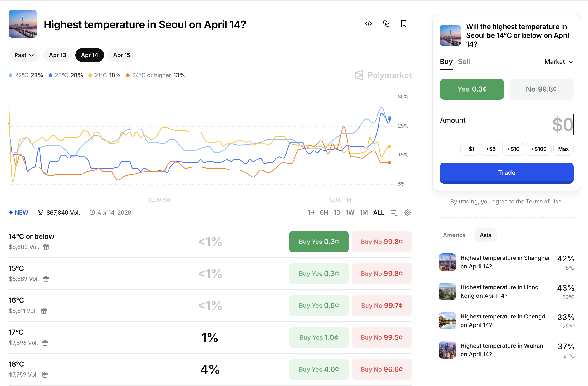Switch to the Sell tab
The width and height of the screenshot is (588, 386).
click(x=464, y=62)
